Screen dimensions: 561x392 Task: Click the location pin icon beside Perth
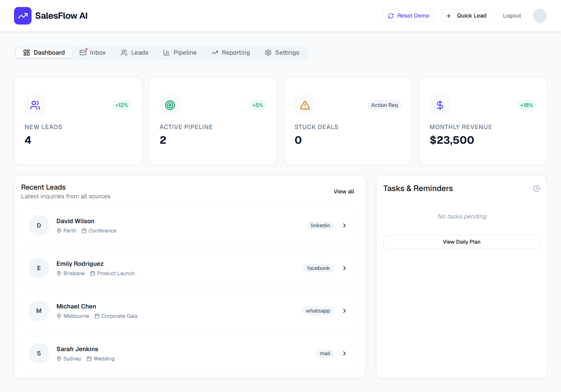coord(59,231)
